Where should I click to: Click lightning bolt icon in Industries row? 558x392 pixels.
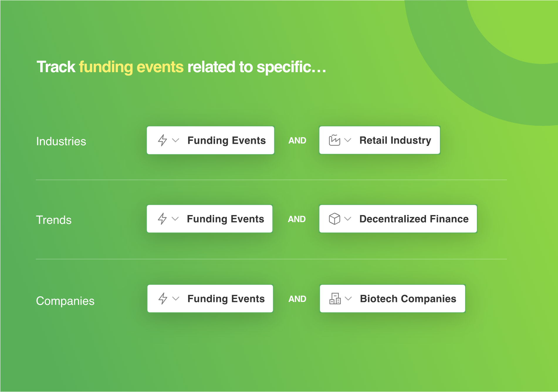pyautogui.click(x=162, y=140)
